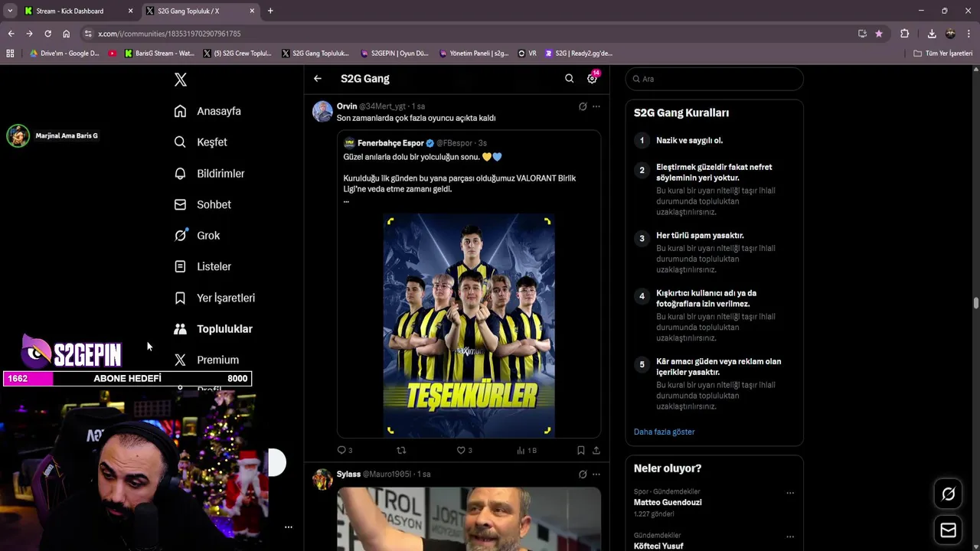Search within S2G Gang community
This screenshot has width=980, height=551.
[569, 78]
